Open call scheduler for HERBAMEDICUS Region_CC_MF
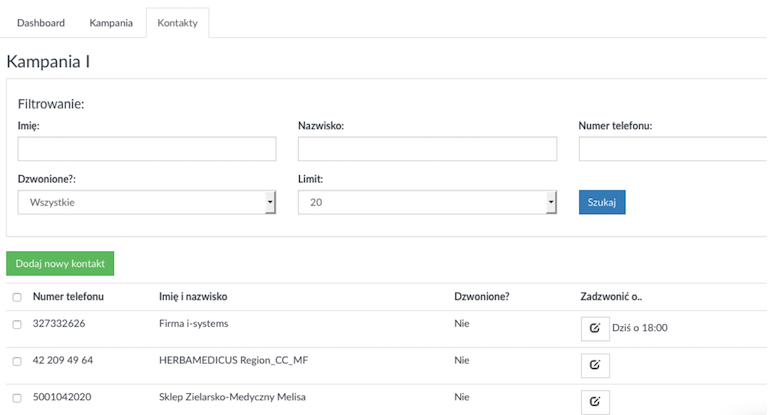Image resolution: width=768 pixels, height=415 pixels. coord(595,365)
